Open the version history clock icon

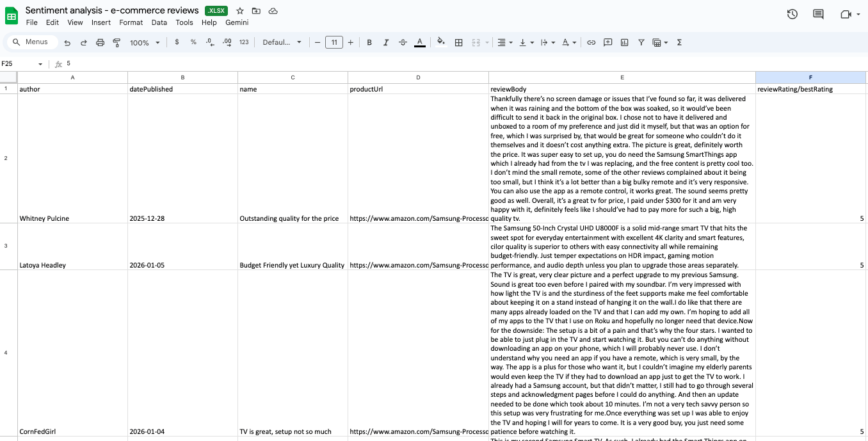[x=792, y=14]
